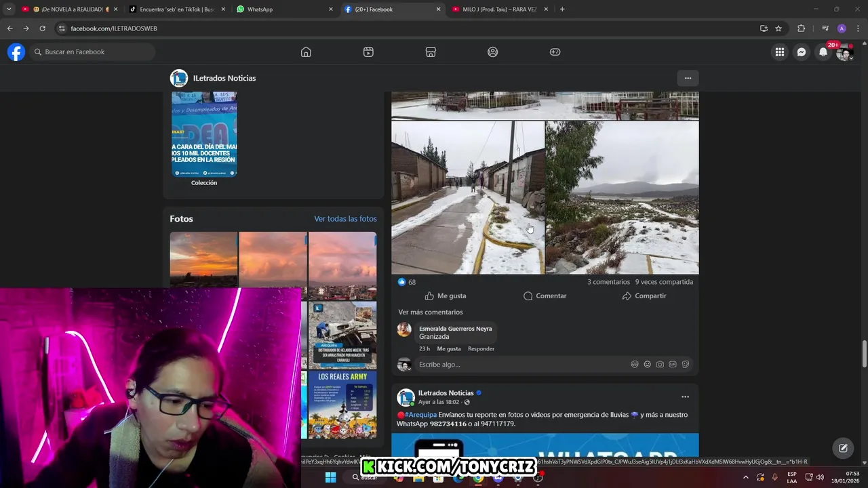Open Facebook Home feed icon

(306, 52)
